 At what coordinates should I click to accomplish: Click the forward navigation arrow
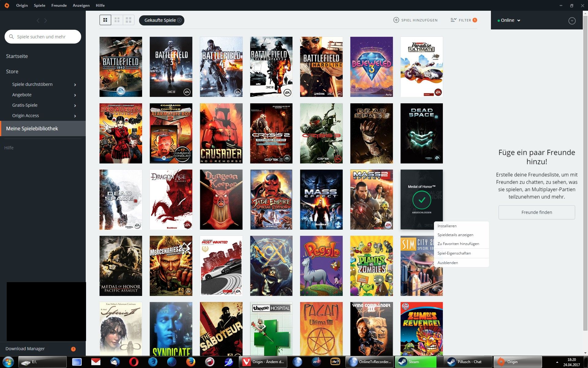pos(46,21)
